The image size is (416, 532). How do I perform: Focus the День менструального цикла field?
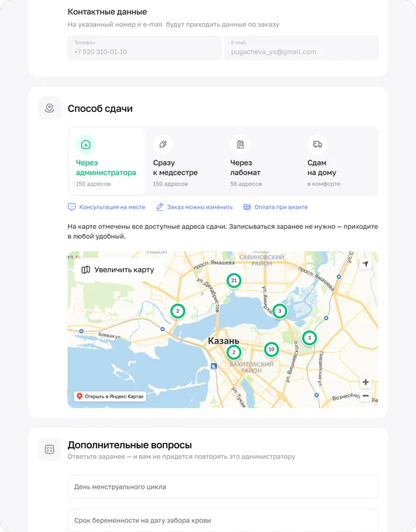click(x=223, y=486)
